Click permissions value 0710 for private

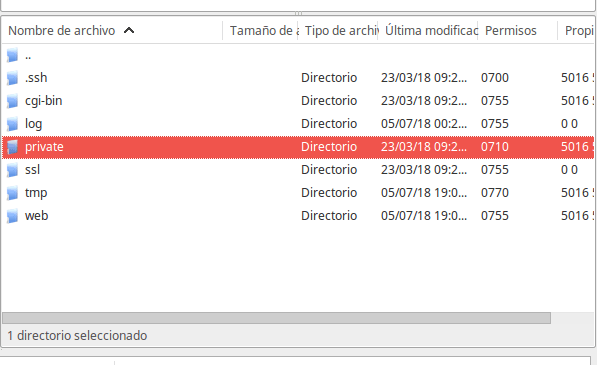(x=495, y=147)
